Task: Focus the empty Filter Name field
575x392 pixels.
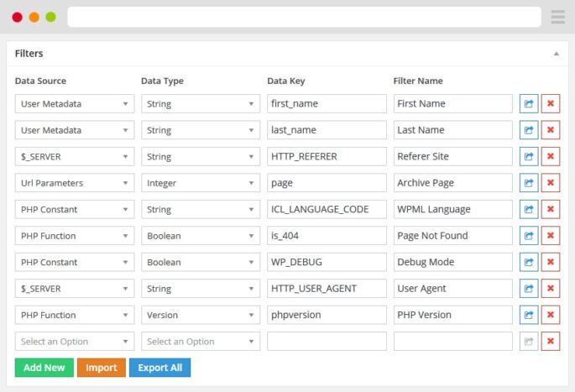Action: point(452,342)
